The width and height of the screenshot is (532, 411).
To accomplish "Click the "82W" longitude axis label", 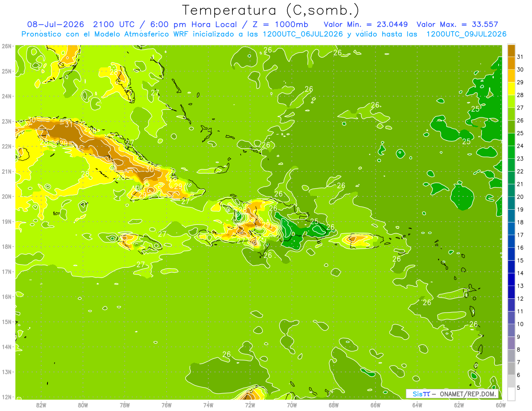I will point(41,405).
